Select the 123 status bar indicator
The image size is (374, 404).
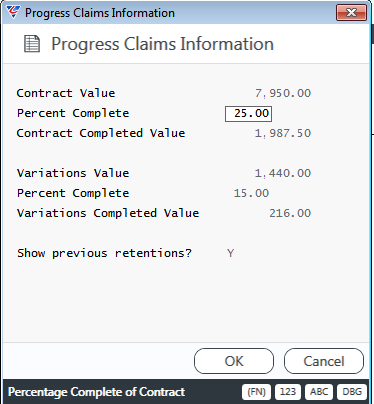pyautogui.click(x=288, y=392)
